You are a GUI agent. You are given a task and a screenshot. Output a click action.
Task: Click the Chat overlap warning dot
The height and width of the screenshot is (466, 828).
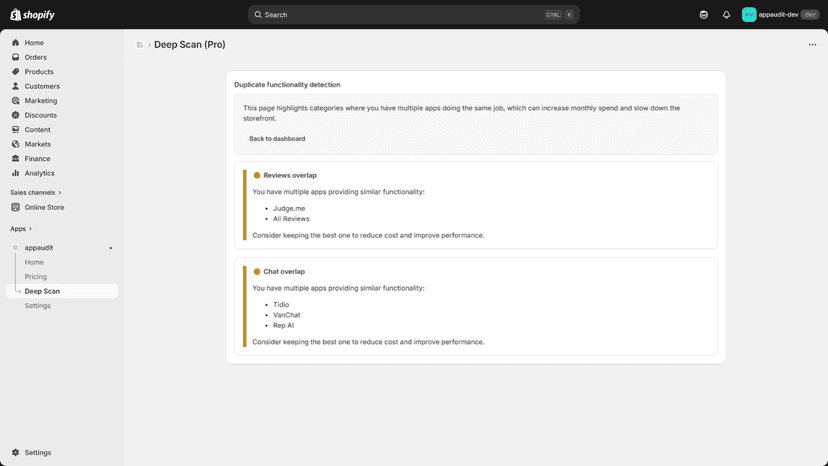[257, 272]
